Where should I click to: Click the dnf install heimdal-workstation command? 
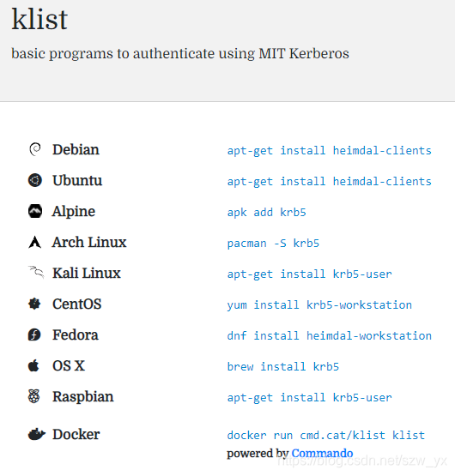coord(329,335)
